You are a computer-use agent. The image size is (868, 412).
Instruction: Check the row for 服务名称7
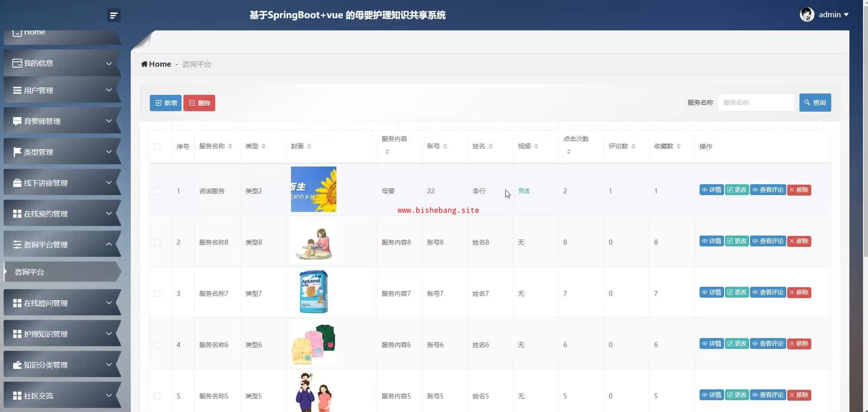click(x=157, y=294)
